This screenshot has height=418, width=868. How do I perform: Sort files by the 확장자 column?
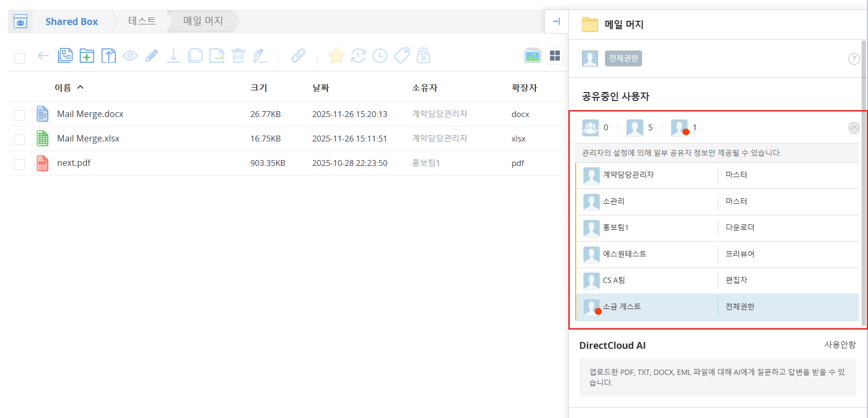coord(524,88)
